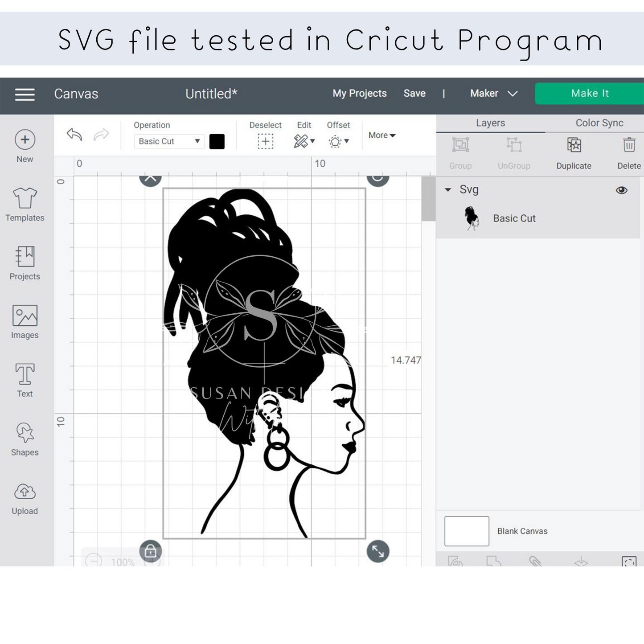The image size is (644, 644).
Task: Delete the selected layer with trash icon
Action: [629, 145]
